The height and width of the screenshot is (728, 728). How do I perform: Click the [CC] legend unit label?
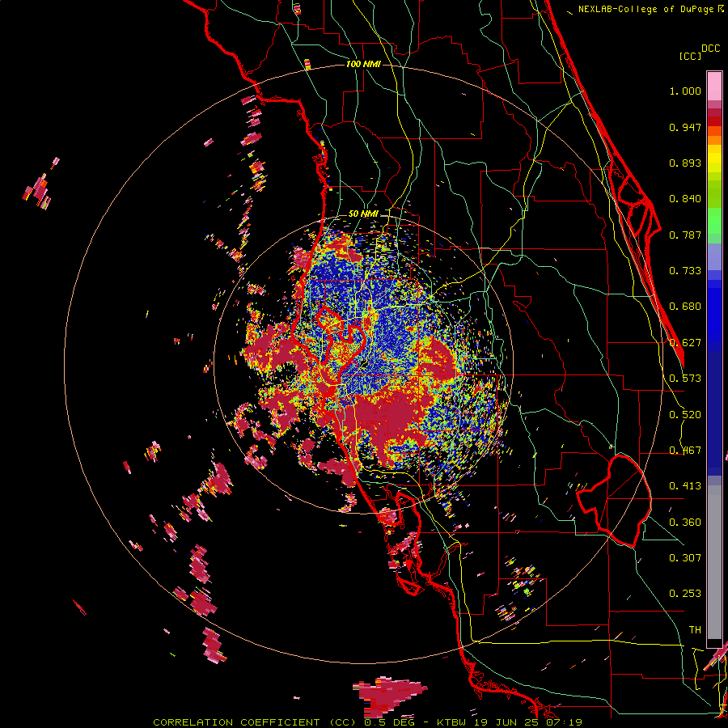coord(691,56)
